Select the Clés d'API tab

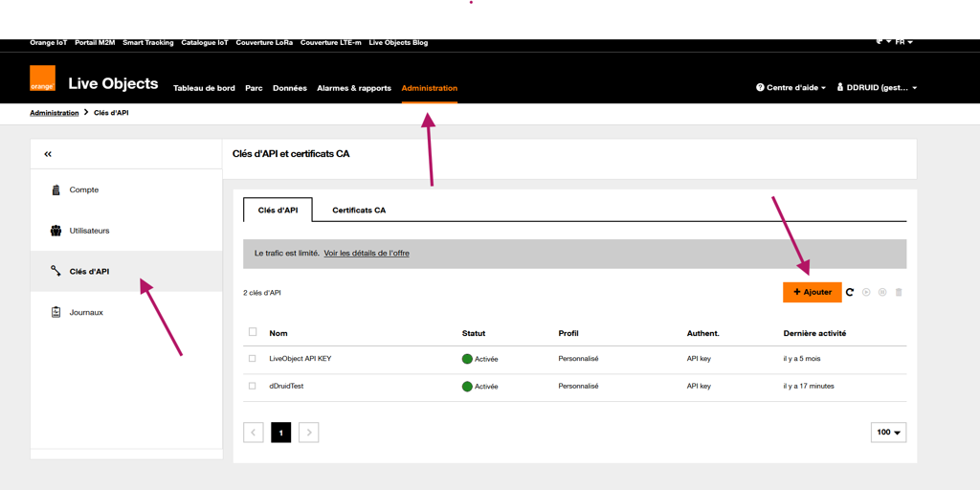coord(278,211)
